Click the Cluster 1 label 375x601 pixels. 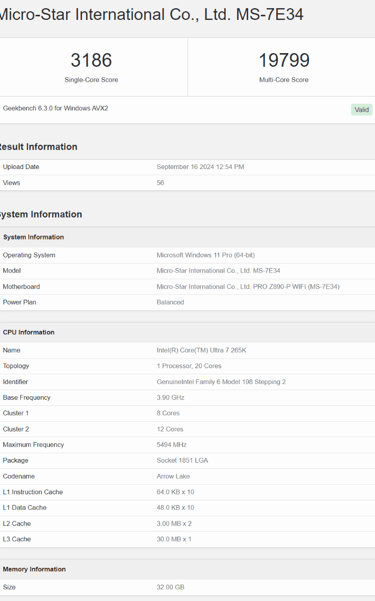point(16,413)
